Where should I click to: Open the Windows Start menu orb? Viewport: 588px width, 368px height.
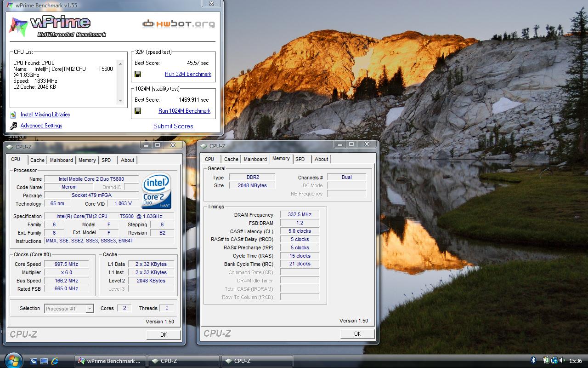(x=12, y=360)
